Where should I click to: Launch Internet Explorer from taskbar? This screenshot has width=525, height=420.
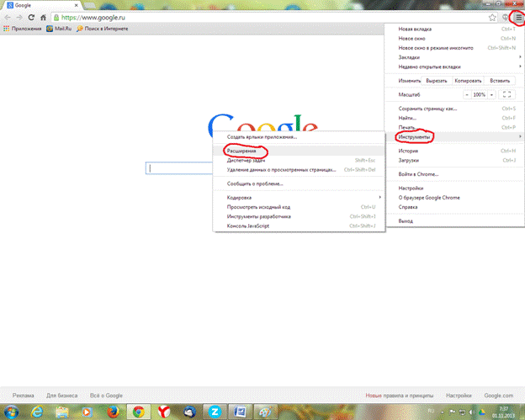(37, 412)
